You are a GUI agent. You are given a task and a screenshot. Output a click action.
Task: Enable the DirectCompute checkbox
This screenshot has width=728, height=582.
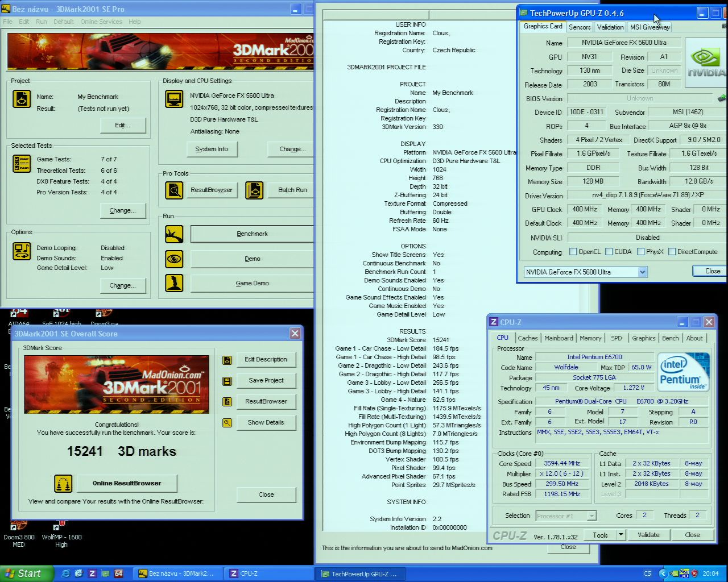coord(672,252)
